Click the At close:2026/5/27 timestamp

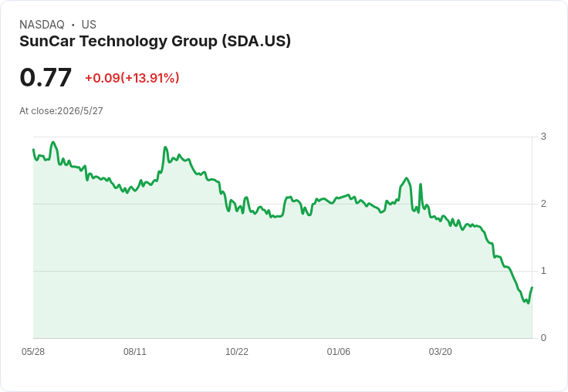click(61, 111)
